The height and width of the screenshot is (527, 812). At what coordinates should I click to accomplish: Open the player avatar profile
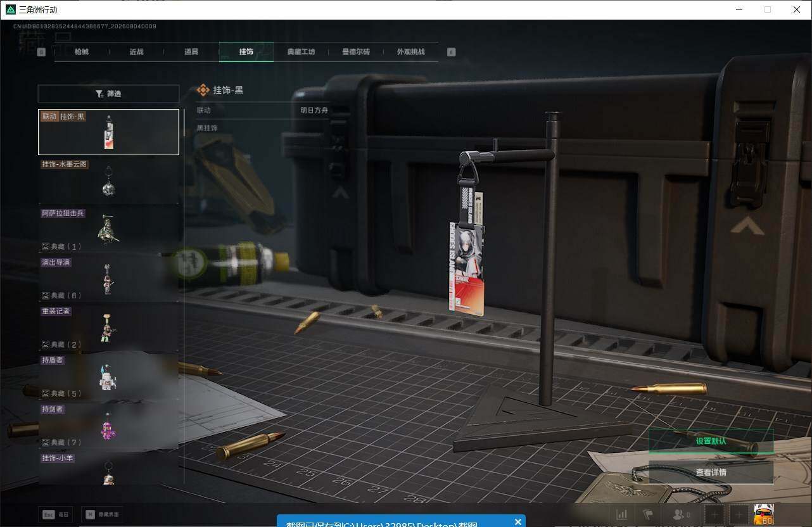[x=764, y=515]
